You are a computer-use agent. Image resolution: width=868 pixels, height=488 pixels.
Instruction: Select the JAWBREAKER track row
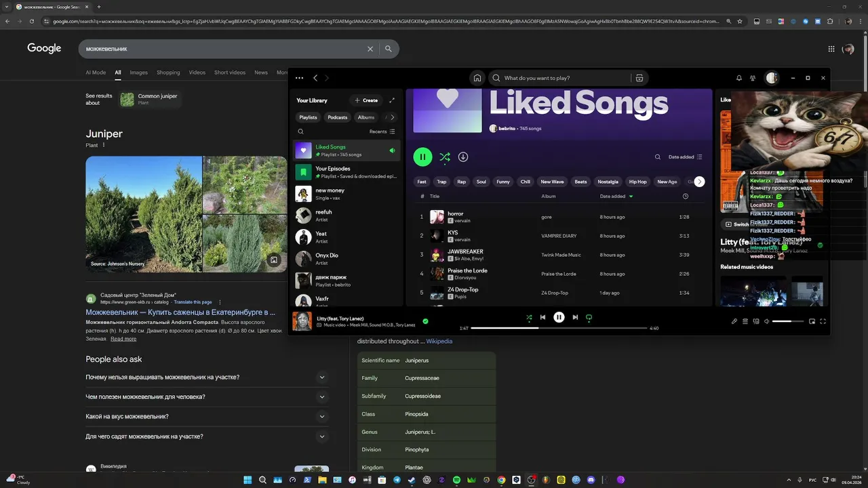pos(560,255)
